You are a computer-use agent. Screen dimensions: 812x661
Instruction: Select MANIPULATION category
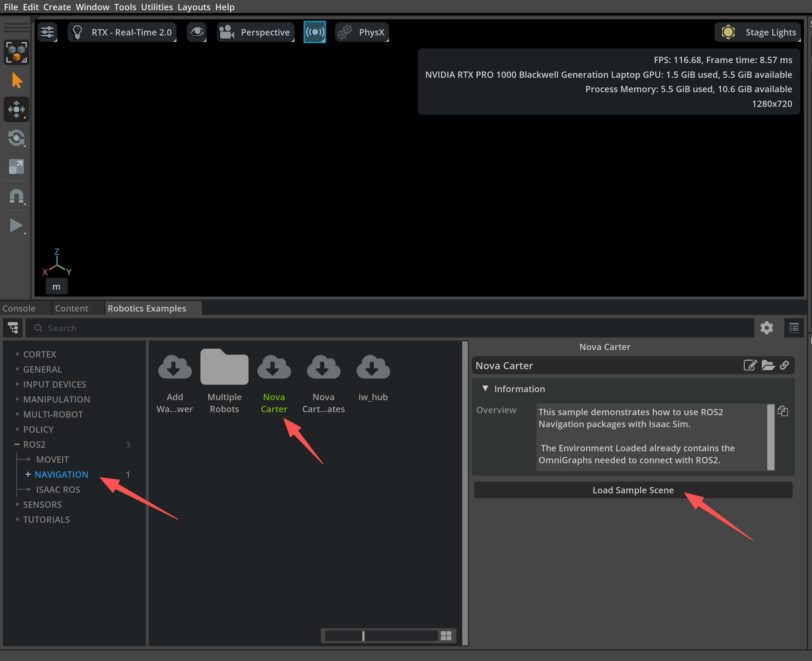click(x=56, y=399)
